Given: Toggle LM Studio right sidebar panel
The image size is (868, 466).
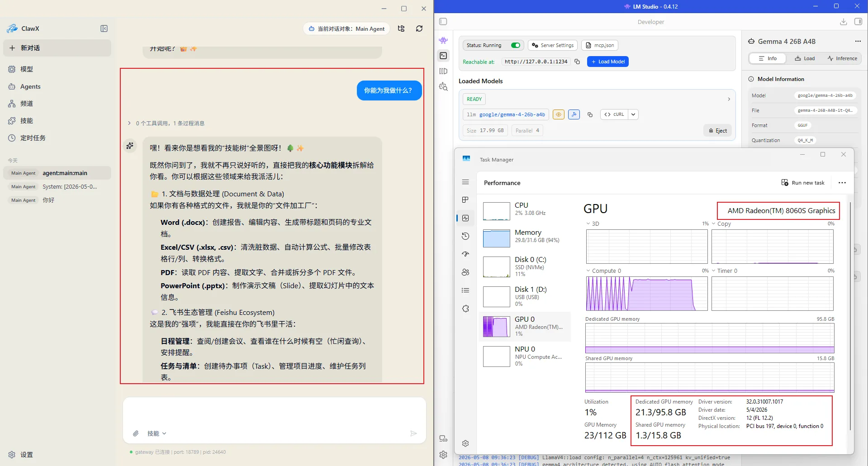Looking at the screenshot, I should [858, 22].
